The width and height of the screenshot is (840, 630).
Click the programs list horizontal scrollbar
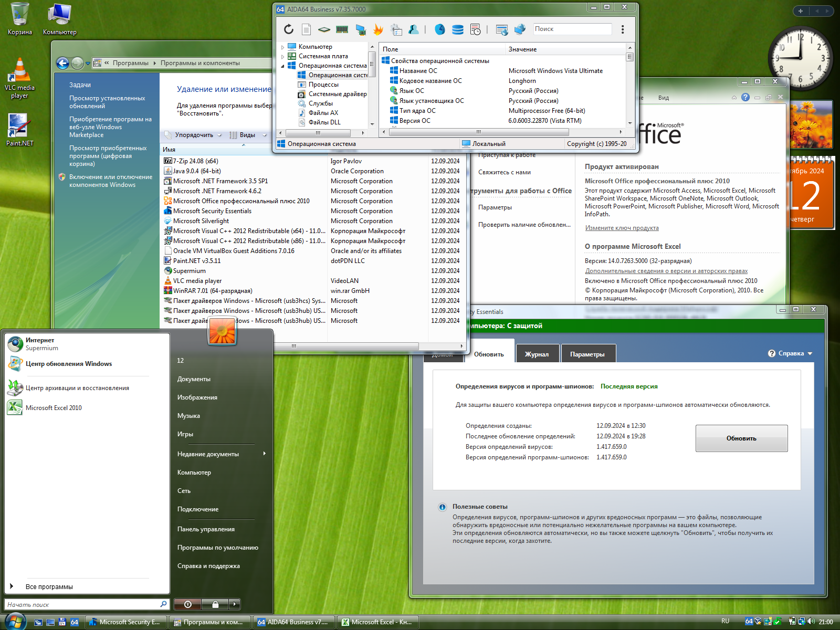(294, 346)
